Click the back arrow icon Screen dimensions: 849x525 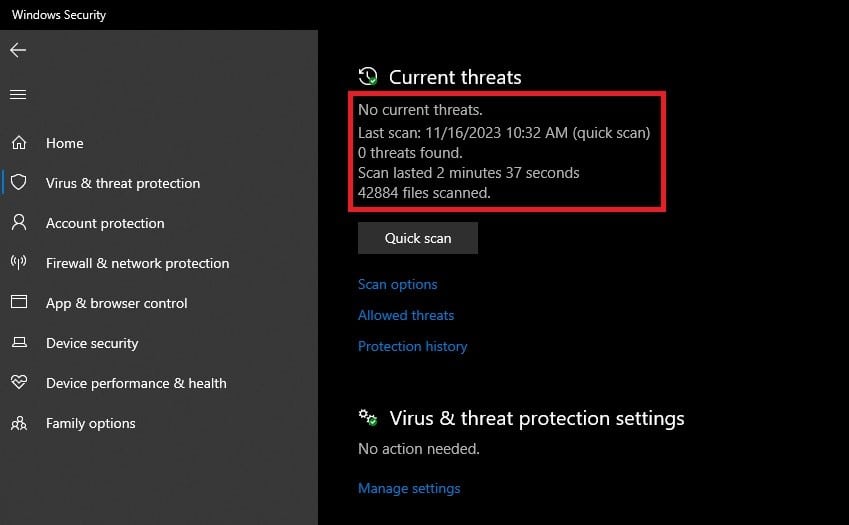coord(18,50)
